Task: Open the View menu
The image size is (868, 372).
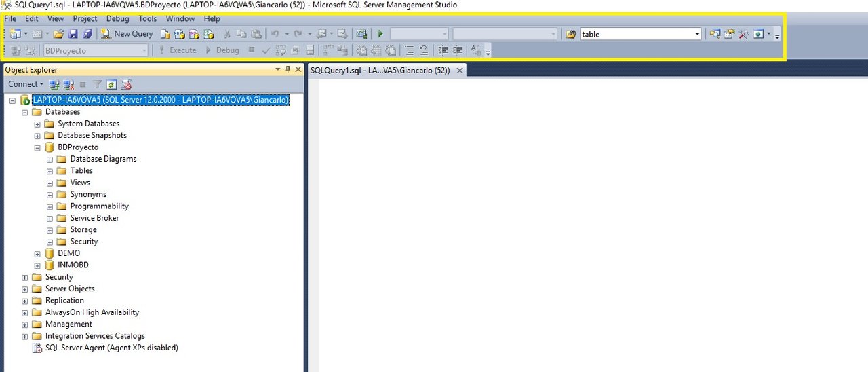Action: (x=56, y=19)
